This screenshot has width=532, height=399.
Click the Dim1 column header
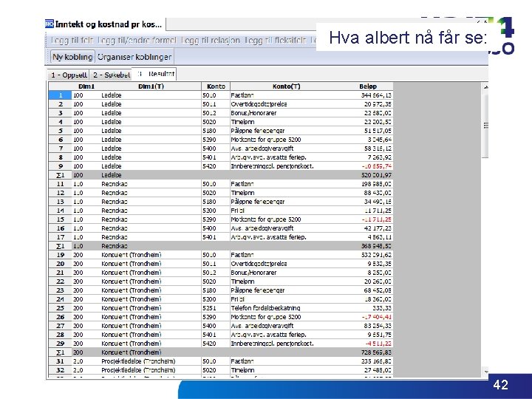tap(86, 86)
